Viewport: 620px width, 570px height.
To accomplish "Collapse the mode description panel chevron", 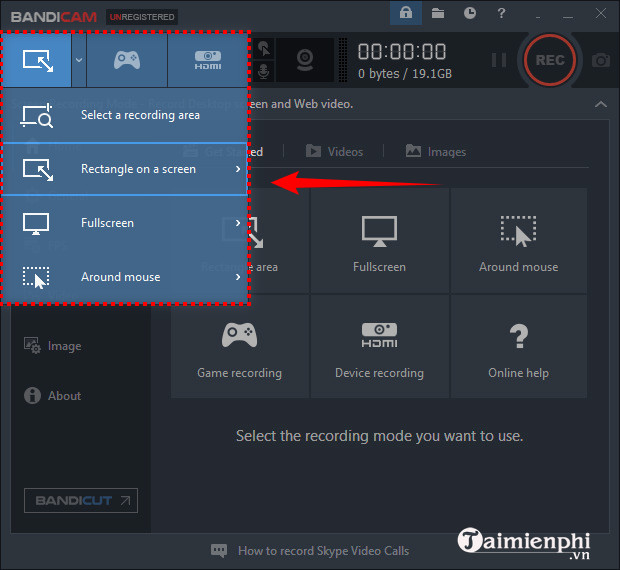I will tap(601, 104).
